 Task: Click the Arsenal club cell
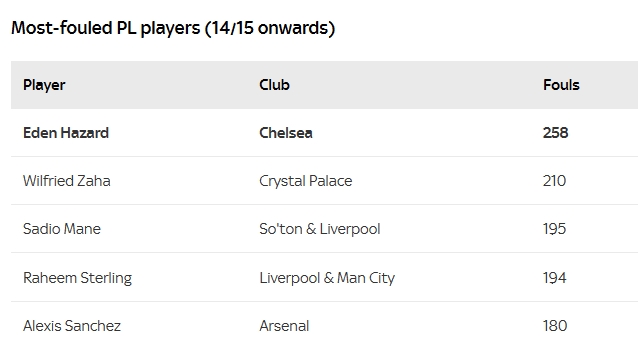pos(284,326)
